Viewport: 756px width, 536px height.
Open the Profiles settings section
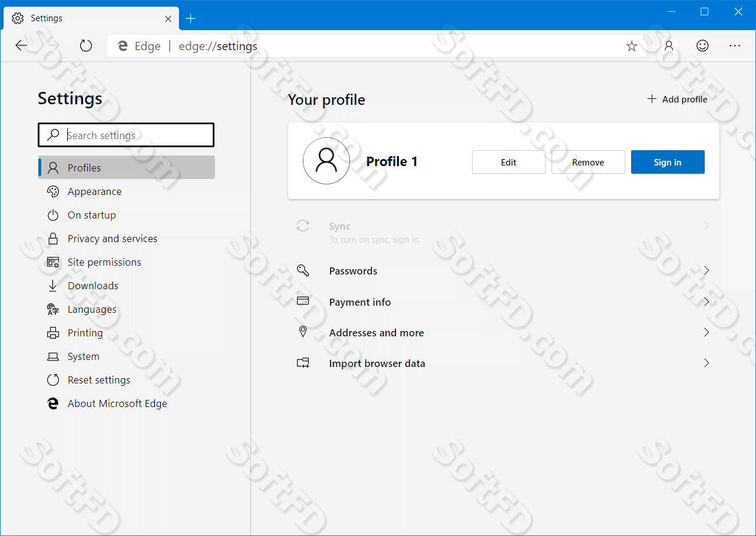(127, 167)
